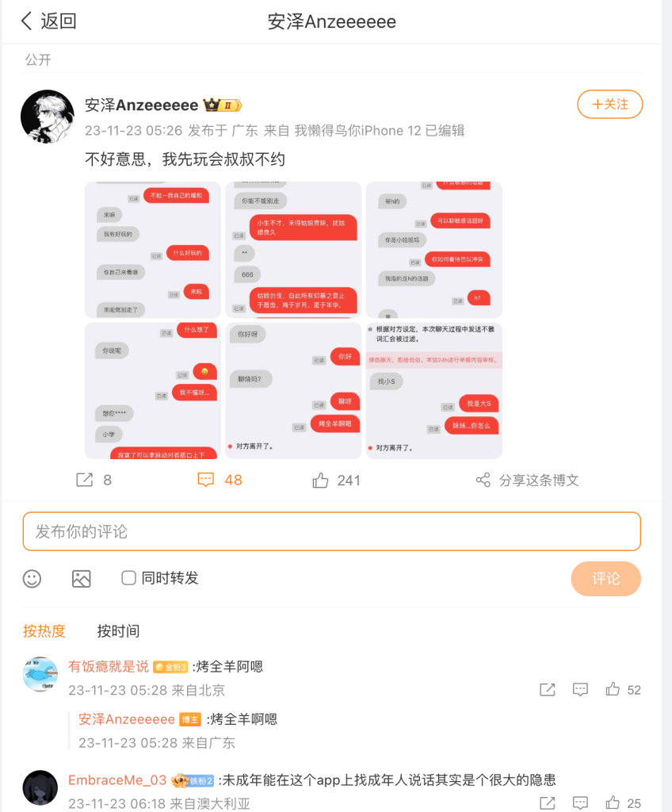Click the repost icon under the post
Screen dimensions: 672x812
click(x=84, y=480)
